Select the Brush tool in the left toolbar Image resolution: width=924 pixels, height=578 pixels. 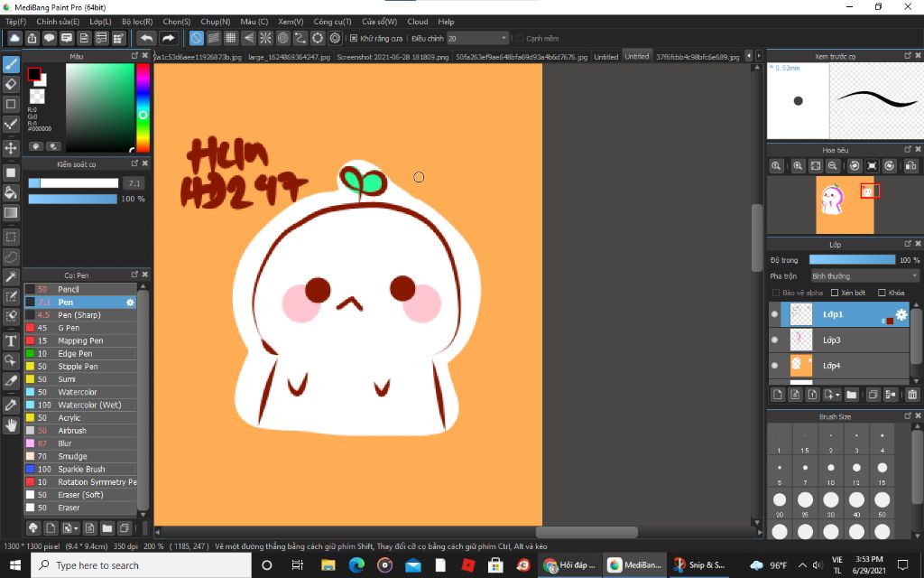tap(11, 64)
